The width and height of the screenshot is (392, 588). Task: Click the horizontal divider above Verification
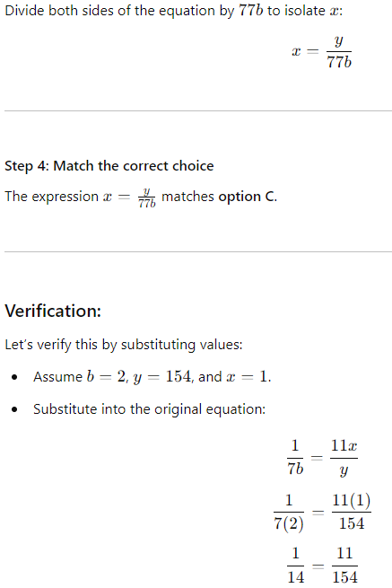tap(198, 251)
